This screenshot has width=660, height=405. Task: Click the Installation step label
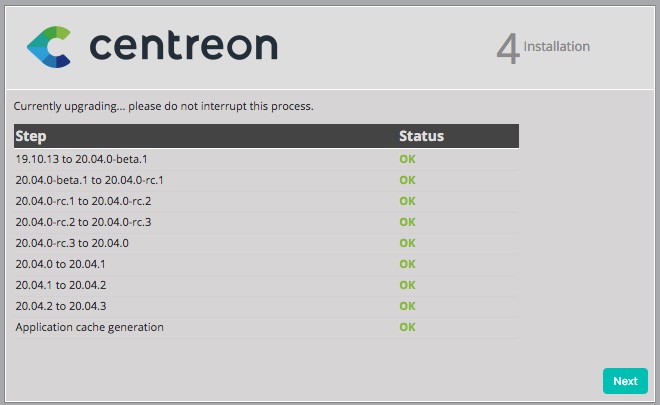[x=557, y=46]
